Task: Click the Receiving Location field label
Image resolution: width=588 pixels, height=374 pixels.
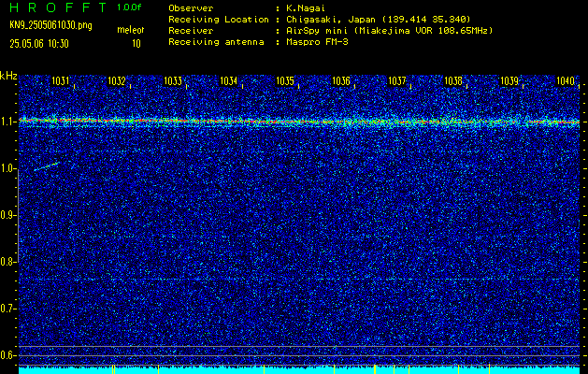Action: (x=219, y=19)
